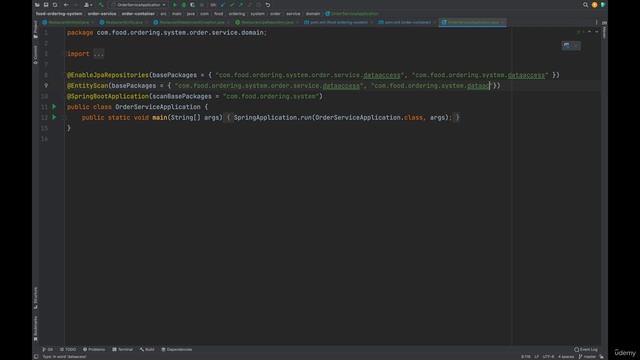Click order-container breadcrumb
The image size is (640, 360).
[138, 13]
